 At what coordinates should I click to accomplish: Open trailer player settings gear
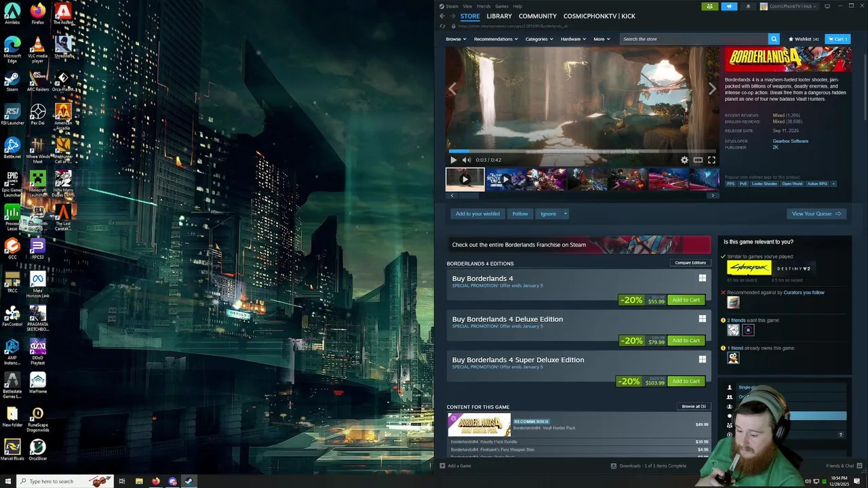(x=684, y=160)
